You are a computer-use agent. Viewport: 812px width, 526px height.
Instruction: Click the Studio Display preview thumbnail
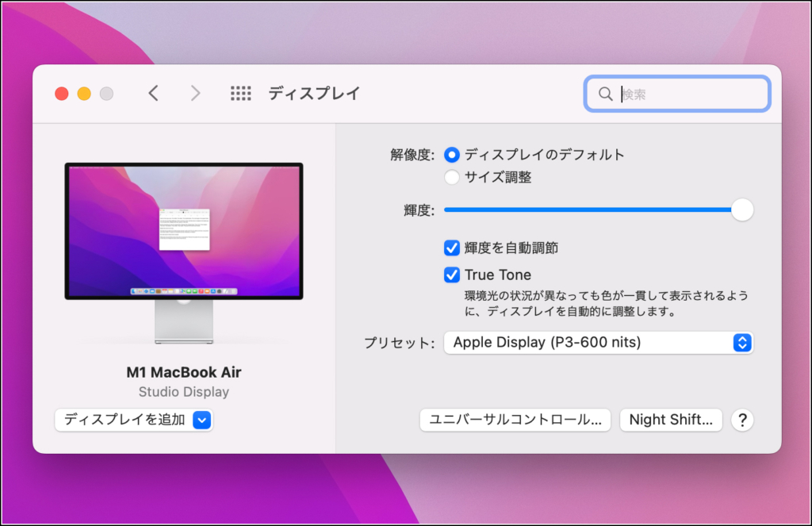pos(184,253)
